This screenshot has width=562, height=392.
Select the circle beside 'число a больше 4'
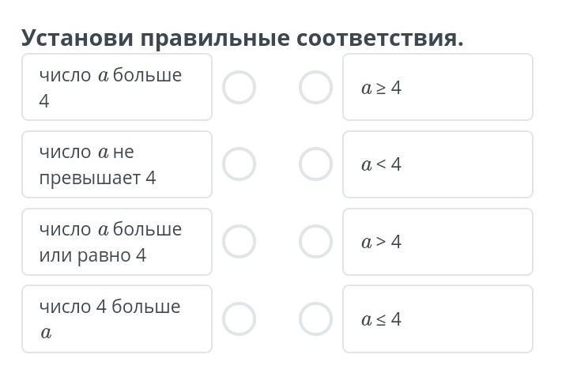(239, 88)
